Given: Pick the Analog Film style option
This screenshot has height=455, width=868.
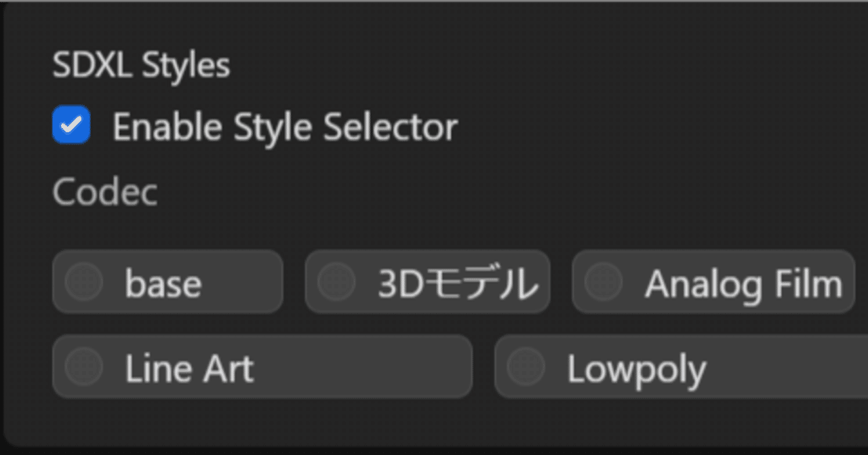Looking at the screenshot, I should coord(713,281).
